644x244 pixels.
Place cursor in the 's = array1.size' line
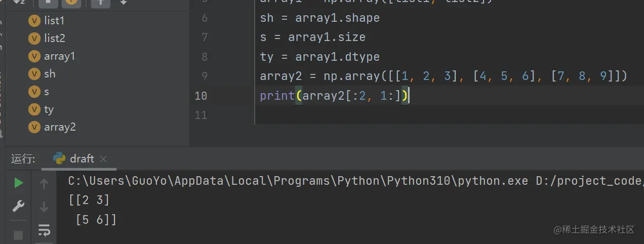(312, 37)
